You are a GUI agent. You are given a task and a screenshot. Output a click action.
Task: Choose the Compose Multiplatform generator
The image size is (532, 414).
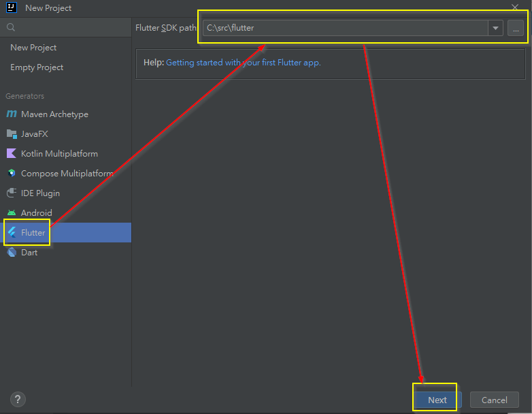[66, 173]
